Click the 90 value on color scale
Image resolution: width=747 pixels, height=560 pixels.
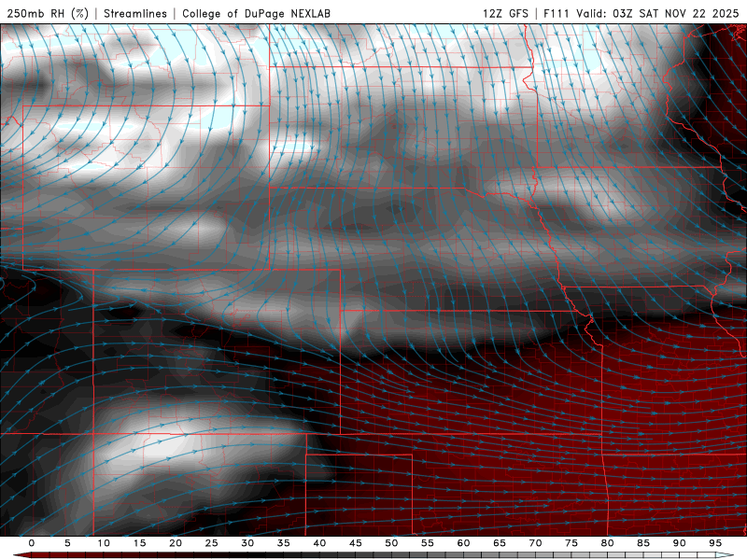pyautogui.click(x=680, y=543)
